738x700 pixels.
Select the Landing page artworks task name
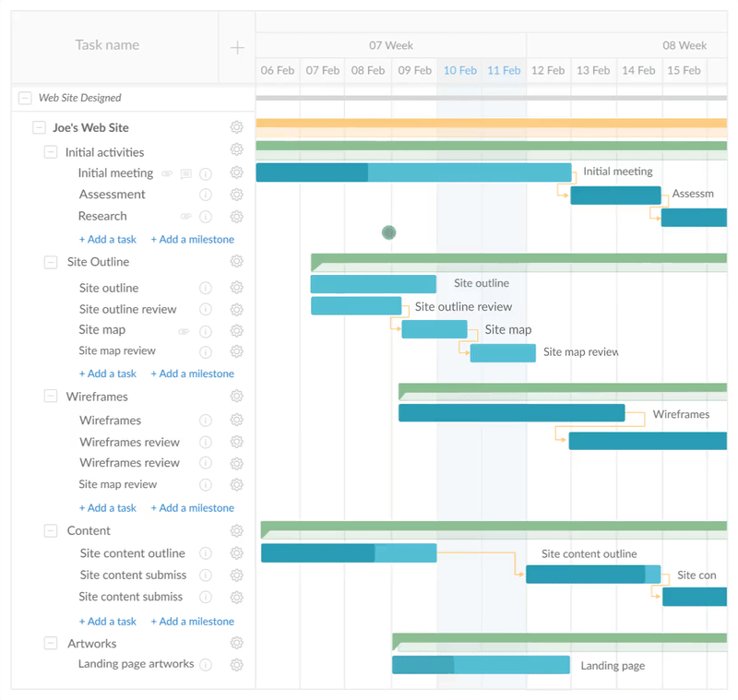pos(136,664)
